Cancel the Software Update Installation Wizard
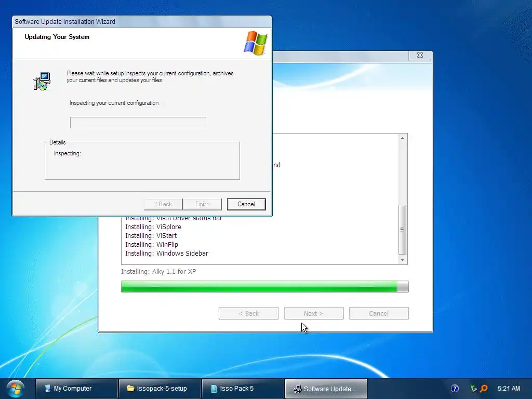The height and width of the screenshot is (399, 532). [x=246, y=204]
